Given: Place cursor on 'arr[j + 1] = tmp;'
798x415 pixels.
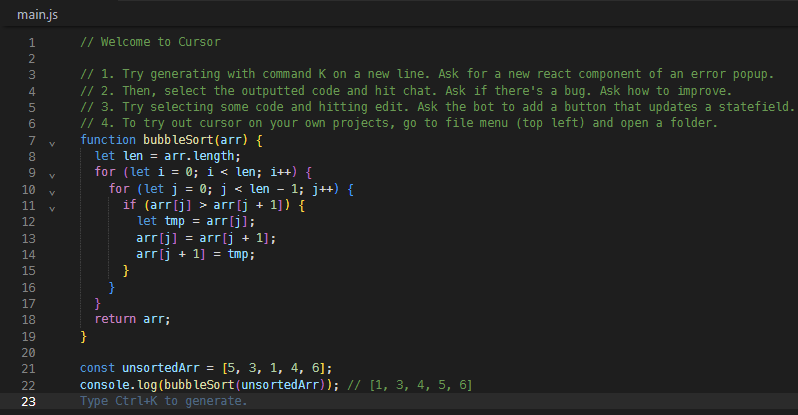Looking at the screenshot, I should pyautogui.click(x=195, y=254).
